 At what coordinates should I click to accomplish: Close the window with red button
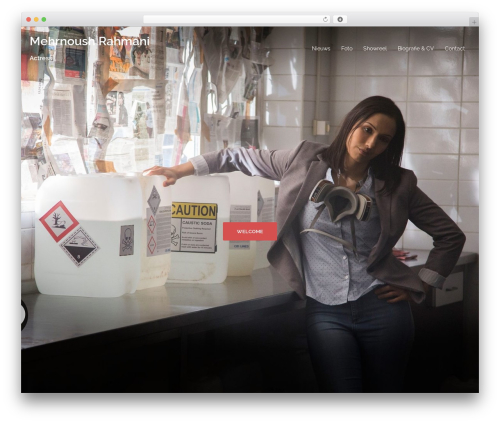click(x=29, y=19)
